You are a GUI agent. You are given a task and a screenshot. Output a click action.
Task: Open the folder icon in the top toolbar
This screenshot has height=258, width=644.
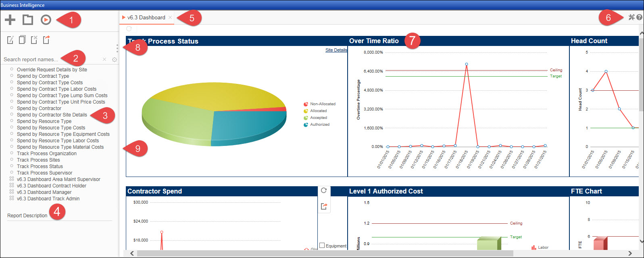coord(28,19)
